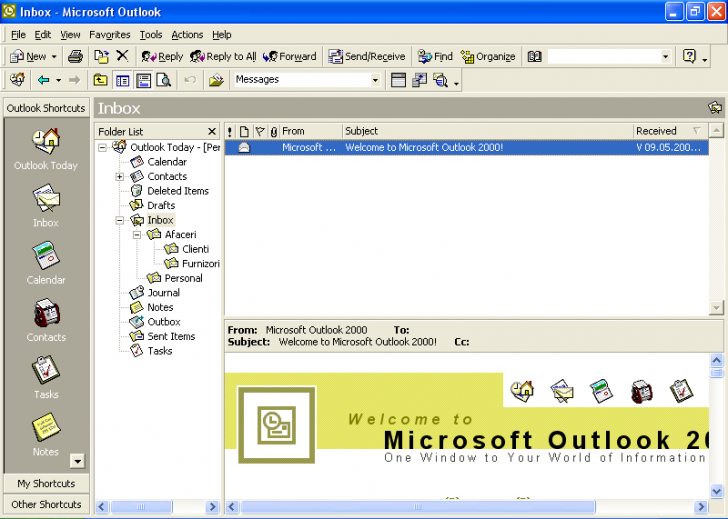Open the Favorites menu
The image size is (728, 519).
coord(110,35)
